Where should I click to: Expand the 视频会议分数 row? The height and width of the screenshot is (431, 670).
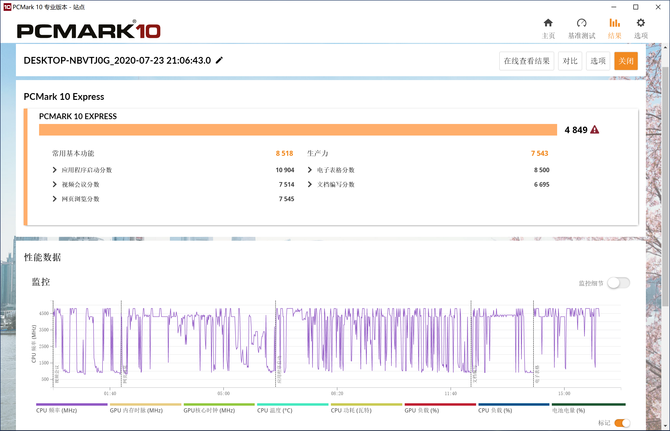[54, 184]
